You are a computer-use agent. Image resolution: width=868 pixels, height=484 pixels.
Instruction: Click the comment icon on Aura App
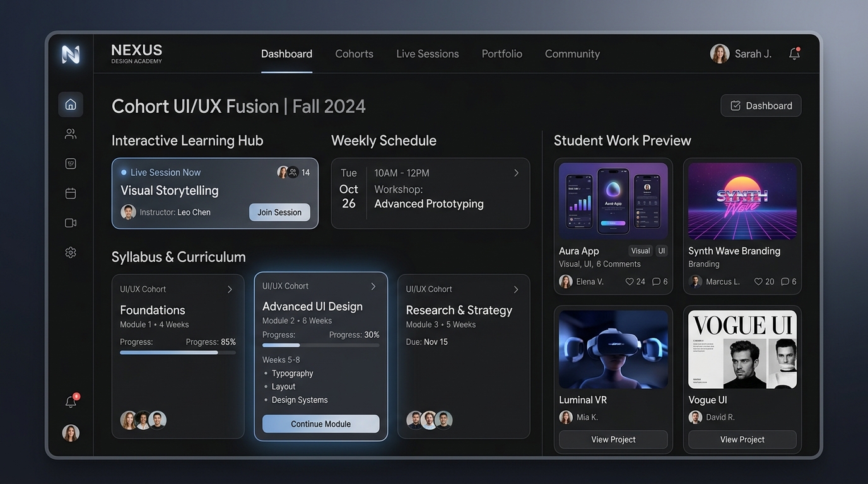656,282
